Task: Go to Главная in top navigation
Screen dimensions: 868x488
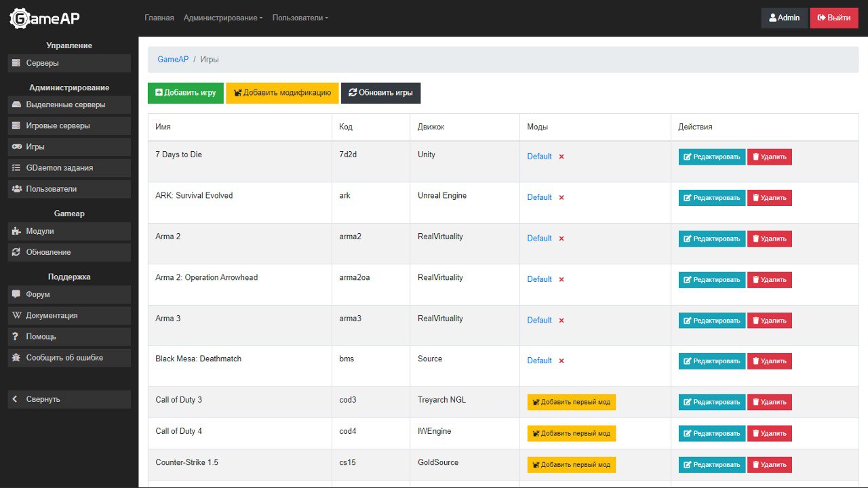Action: [159, 18]
